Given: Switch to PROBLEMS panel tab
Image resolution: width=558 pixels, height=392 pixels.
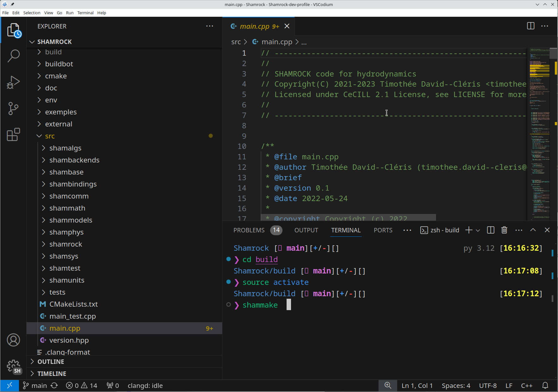Looking at the screenshot, I should tap(257, 230).
